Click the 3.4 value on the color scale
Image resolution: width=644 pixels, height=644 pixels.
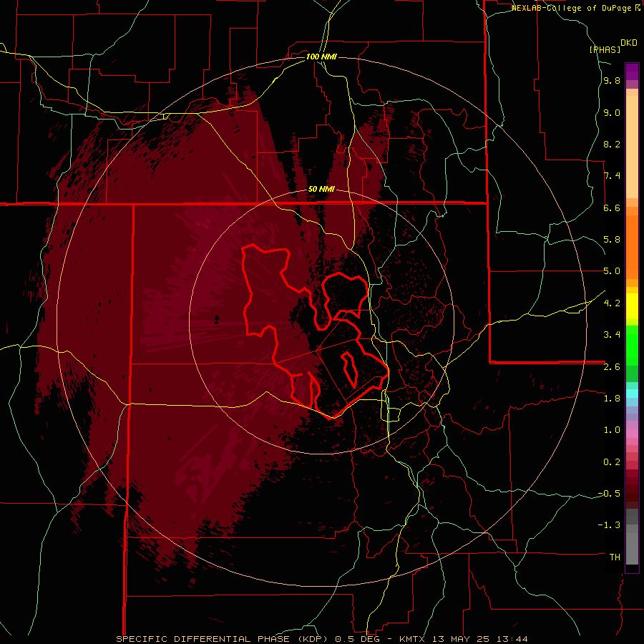point(612,335)
